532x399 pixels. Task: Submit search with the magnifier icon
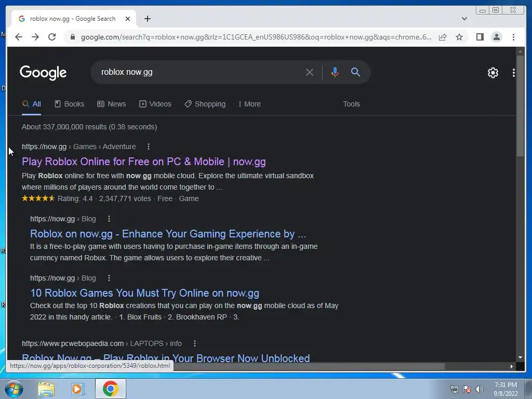355,72
